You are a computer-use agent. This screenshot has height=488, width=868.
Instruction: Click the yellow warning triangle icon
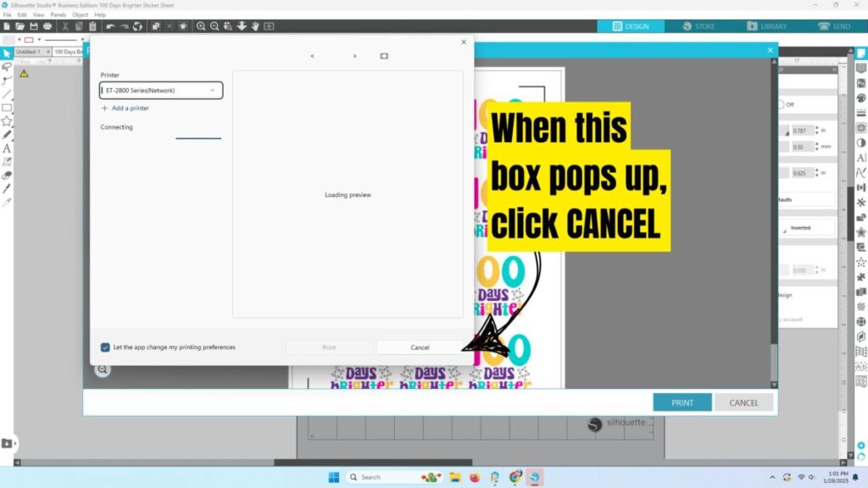point(24,74)
